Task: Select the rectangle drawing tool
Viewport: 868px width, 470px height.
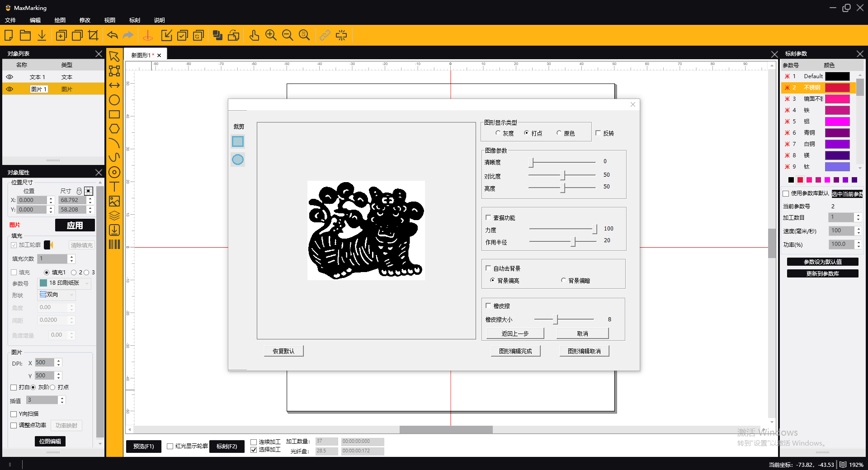Action: click(114, 114)
